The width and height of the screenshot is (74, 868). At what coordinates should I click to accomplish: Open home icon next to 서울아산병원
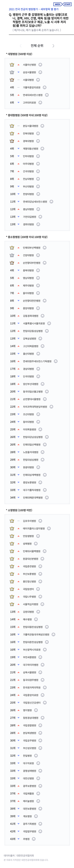pyautogui.click(x=40, y=65)
